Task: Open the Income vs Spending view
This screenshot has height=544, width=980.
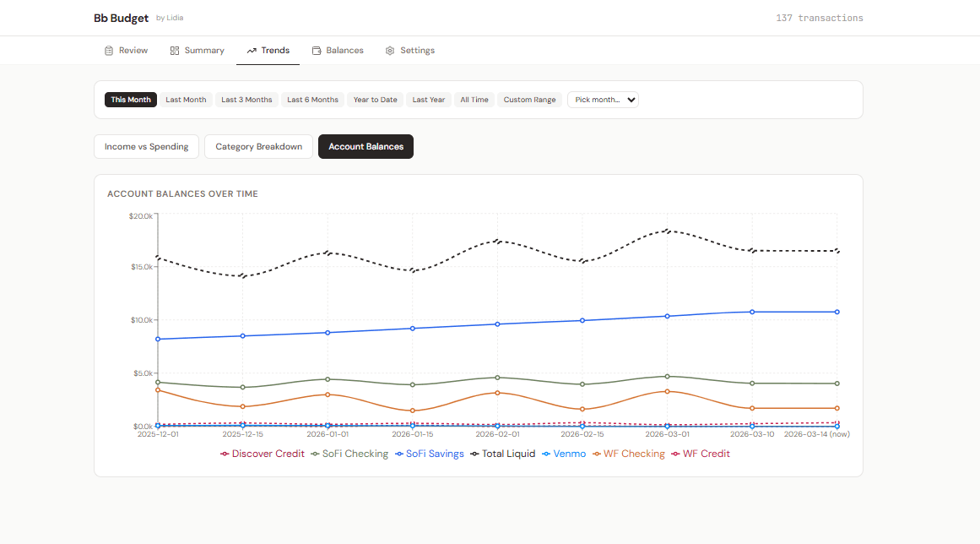Action: (146, 147)
